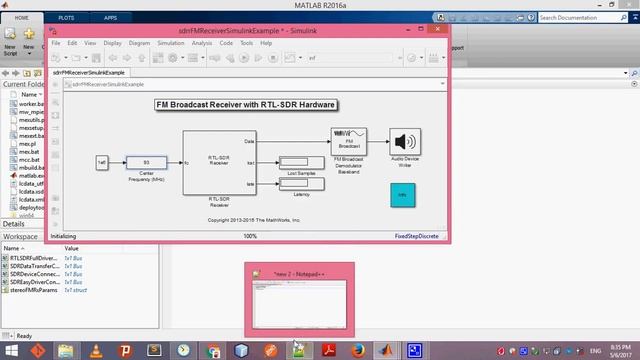Screen dimensions: 640x360
Task: Select the Lost Samples display block
Action: tap(302, 162)
